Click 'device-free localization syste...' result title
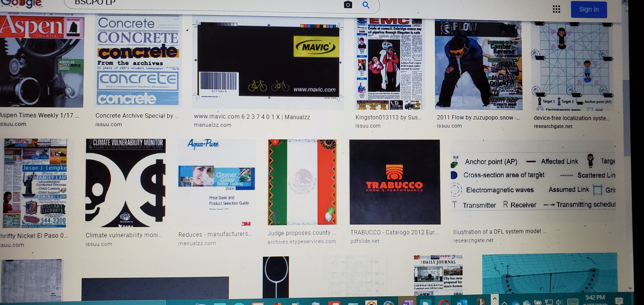The width and height of the screenshot is (644, 305). click(571, 118)
